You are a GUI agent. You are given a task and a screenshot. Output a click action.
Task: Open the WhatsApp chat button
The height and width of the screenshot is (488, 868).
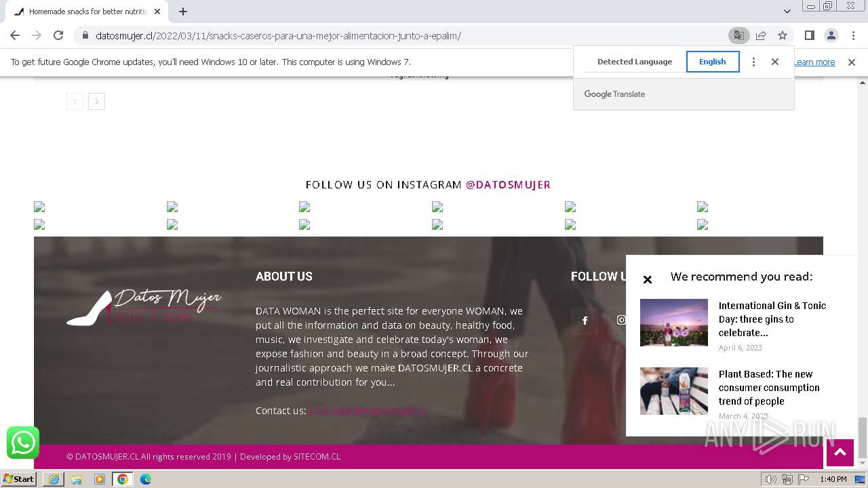(23, 443)
